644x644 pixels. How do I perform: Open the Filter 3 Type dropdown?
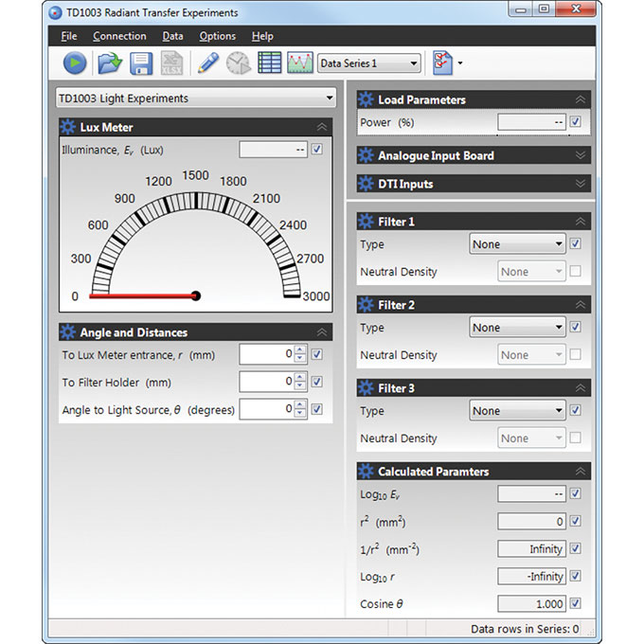517,410
